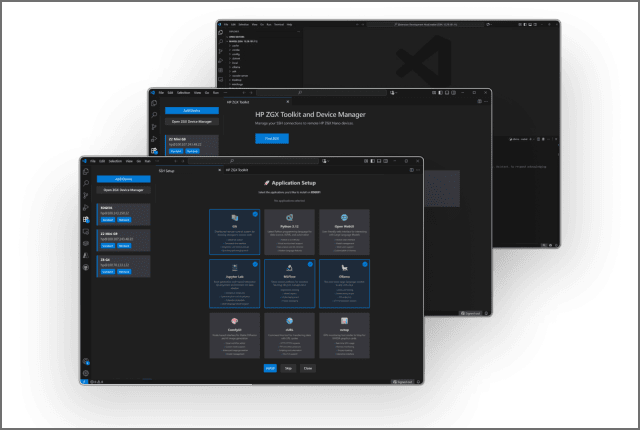Select the Jupyter Lab application card
This screenshot has height=430, width=640.
[x=234, y=282]
